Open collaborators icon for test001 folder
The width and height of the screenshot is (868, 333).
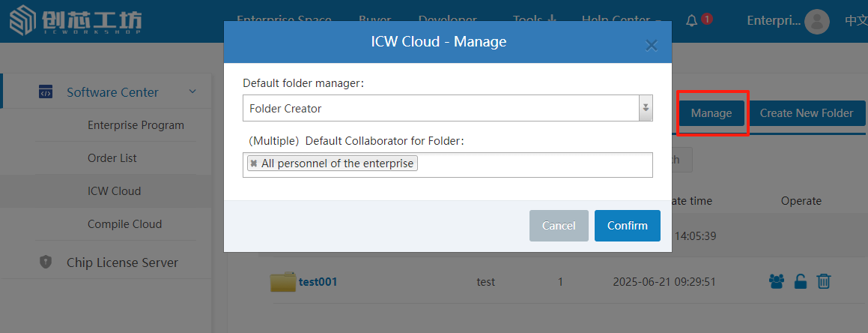[x=777, y=282]
